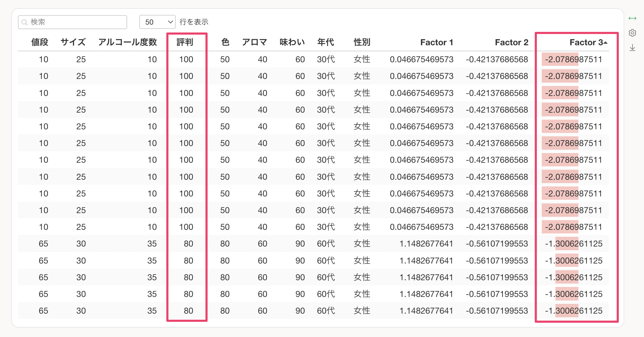The width and height of the screenshot is (644, 337).
Task: Click the expand-width arrows icon
Action: [632, 19]
